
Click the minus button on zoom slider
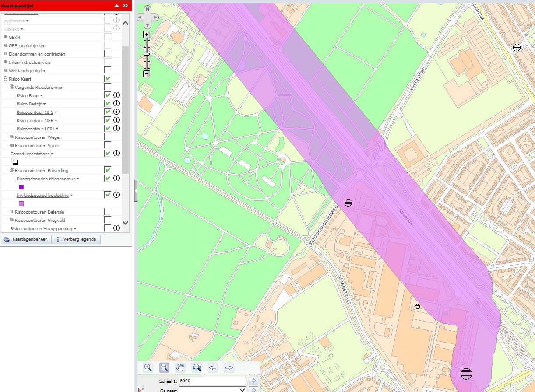coord(147,74)
